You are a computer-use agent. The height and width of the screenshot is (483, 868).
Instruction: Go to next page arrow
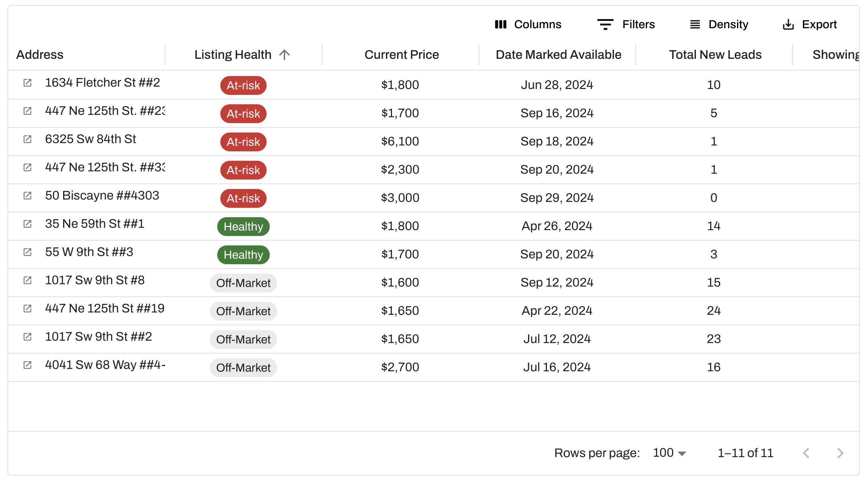coord(840,453)
